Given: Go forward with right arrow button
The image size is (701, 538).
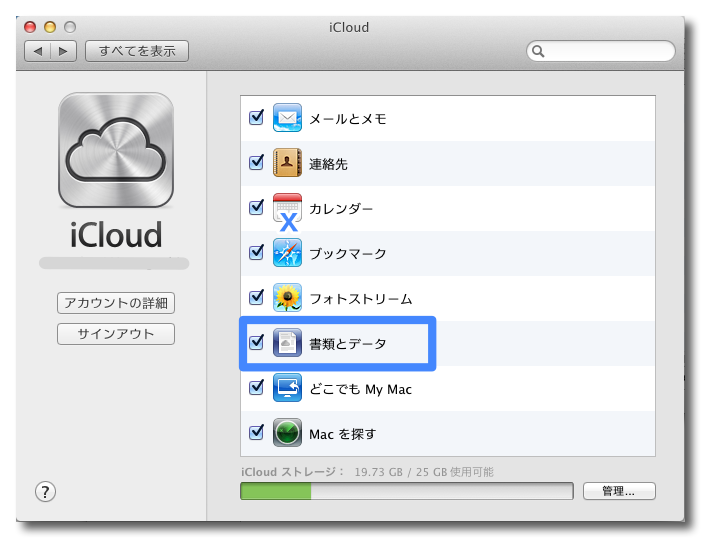Looking at the screenshot, I should 63,51.
